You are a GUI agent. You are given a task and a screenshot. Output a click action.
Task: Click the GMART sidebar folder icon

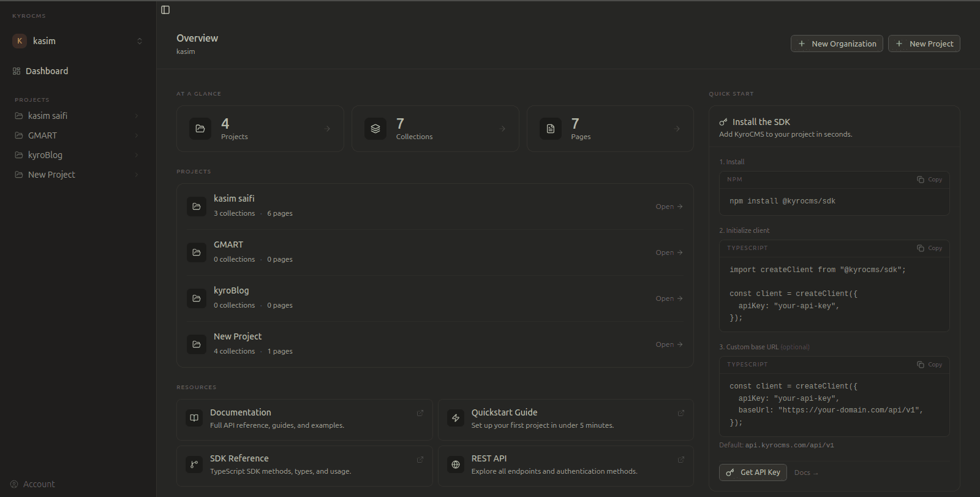point(19,135)
